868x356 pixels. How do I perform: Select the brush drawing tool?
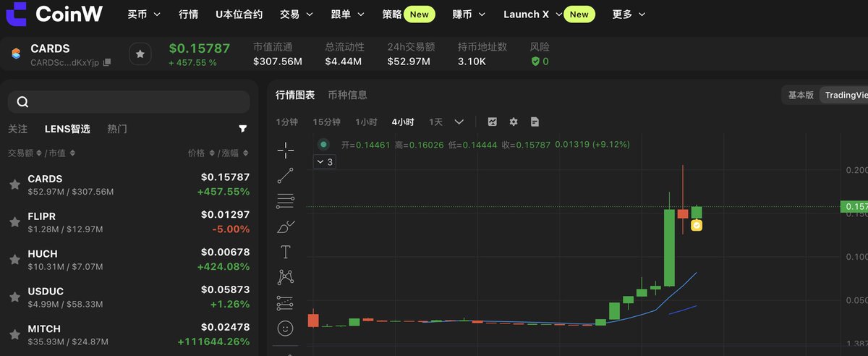(286, 226)
